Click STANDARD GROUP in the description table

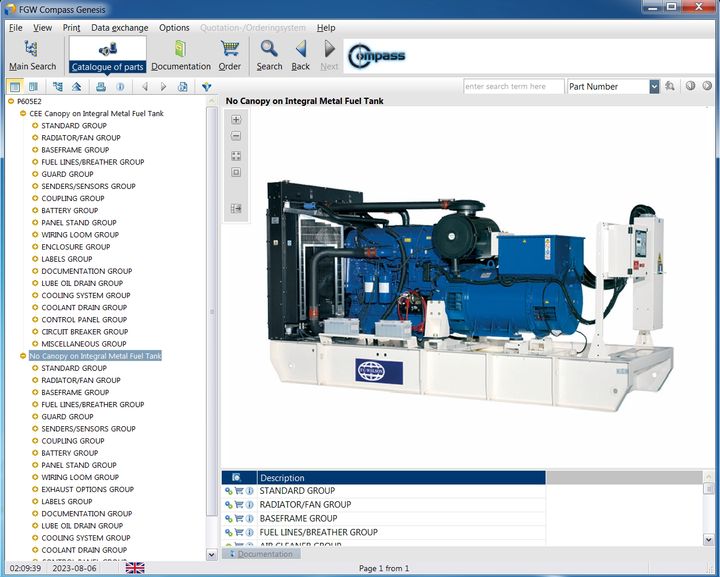tap(297, 491)
